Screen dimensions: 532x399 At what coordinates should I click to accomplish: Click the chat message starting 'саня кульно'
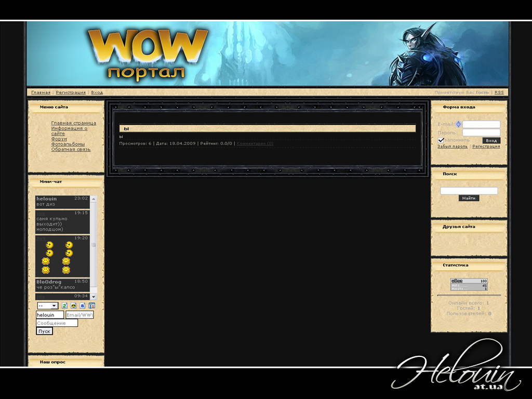[x=52, y=224]
